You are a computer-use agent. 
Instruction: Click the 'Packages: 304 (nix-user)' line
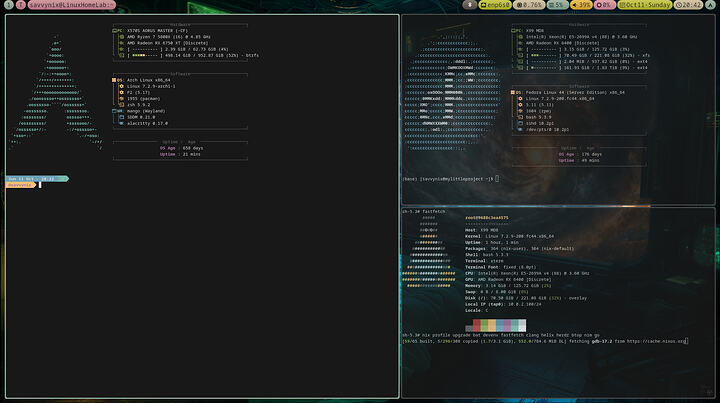[519, 249]
